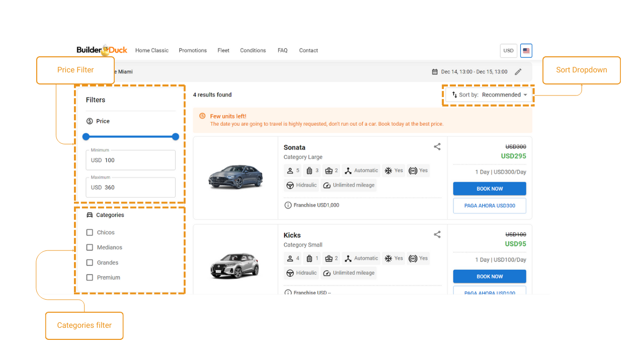Tick the Premium category checkbox

[90, 278]
